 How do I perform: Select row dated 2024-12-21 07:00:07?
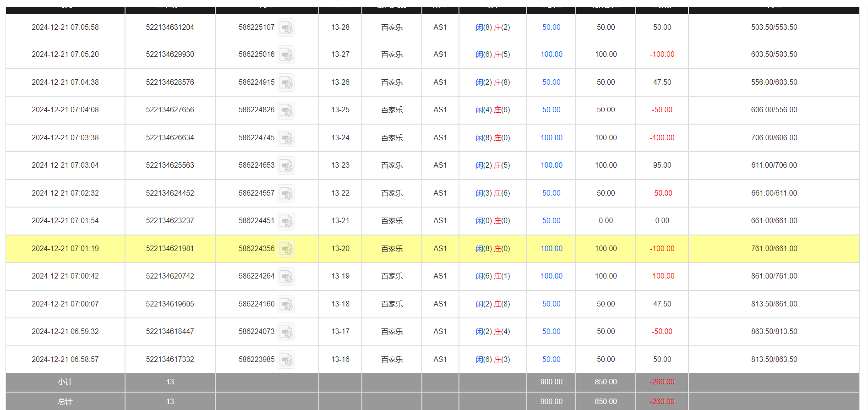tap(65, 304)
